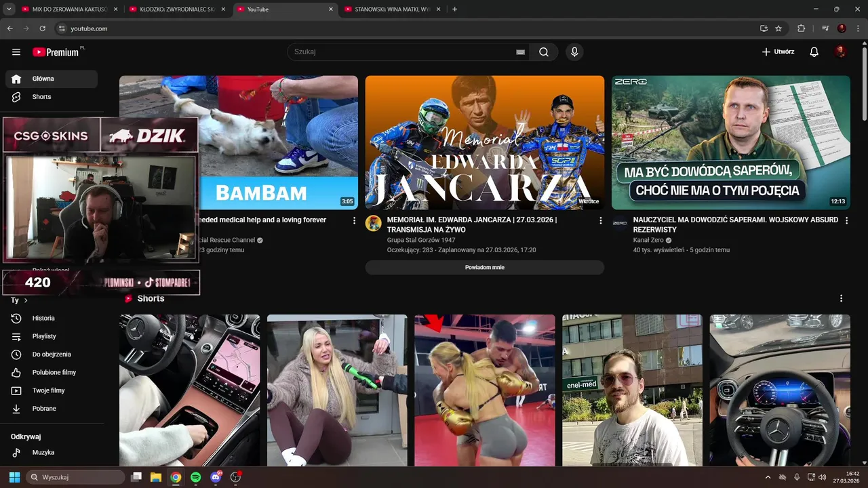Viewport: 868px width, 488px height.
Task: Open NAUCZYCIEL MA DOWODZIĆ SAPERAMI video title
Action: point(736,225)
